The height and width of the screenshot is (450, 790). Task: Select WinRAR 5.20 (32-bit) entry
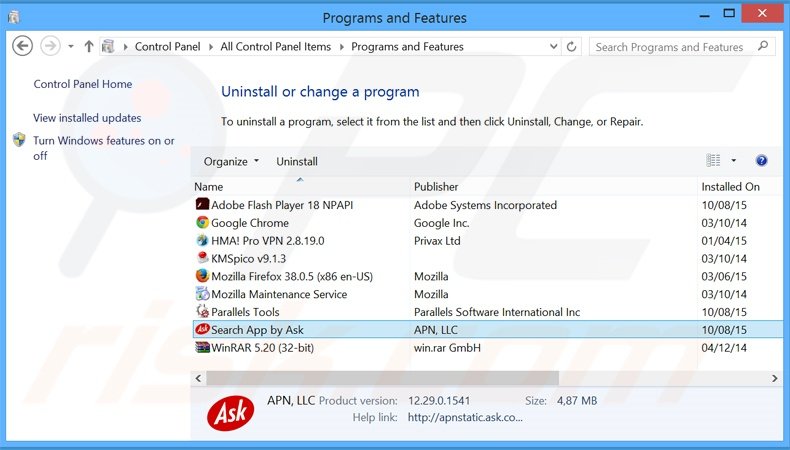click(x=262, y=348)
